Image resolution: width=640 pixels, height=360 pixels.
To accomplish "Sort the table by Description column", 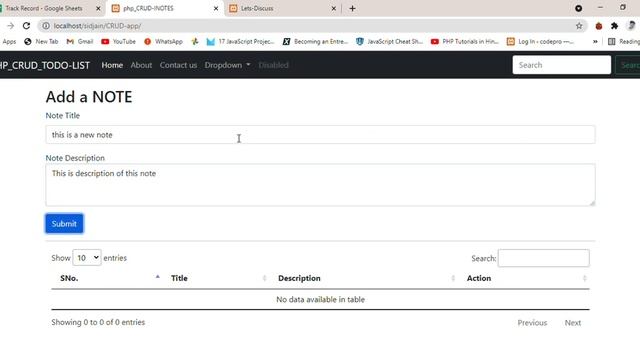I will (364, 278).
